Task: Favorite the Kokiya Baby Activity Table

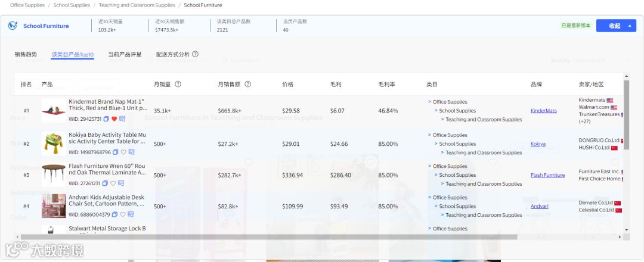Action: (x=123, y=152)
